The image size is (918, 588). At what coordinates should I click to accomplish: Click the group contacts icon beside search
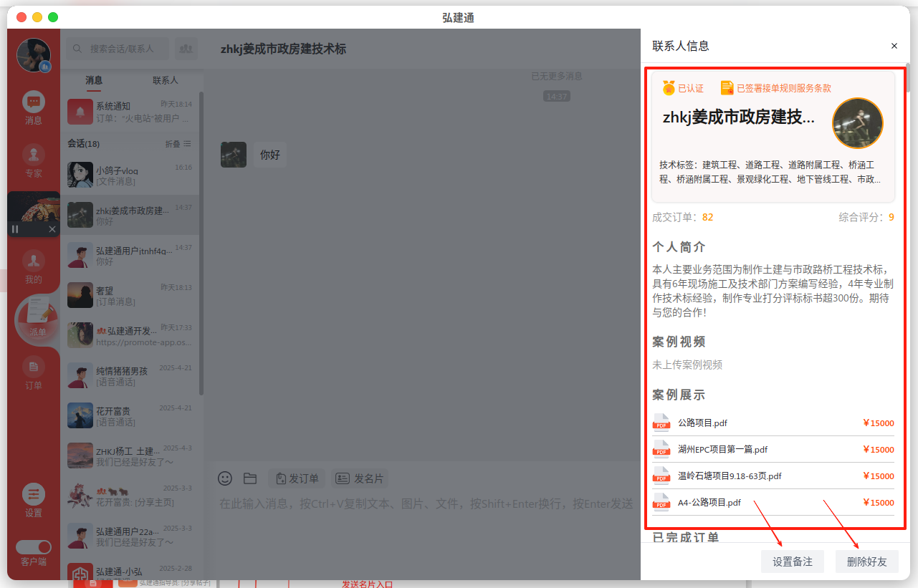[186, 49]
